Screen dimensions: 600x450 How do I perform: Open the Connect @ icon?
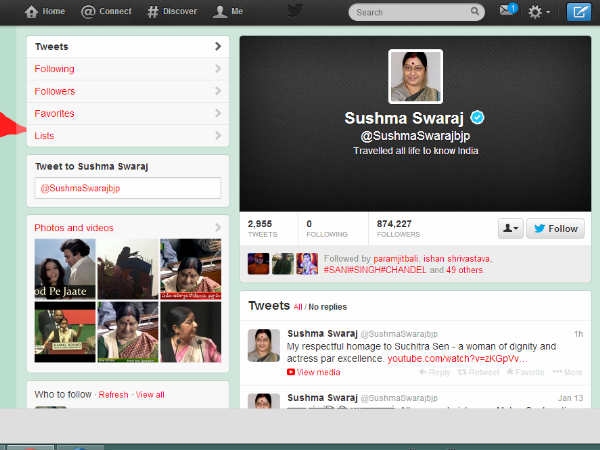click(88, 12)
